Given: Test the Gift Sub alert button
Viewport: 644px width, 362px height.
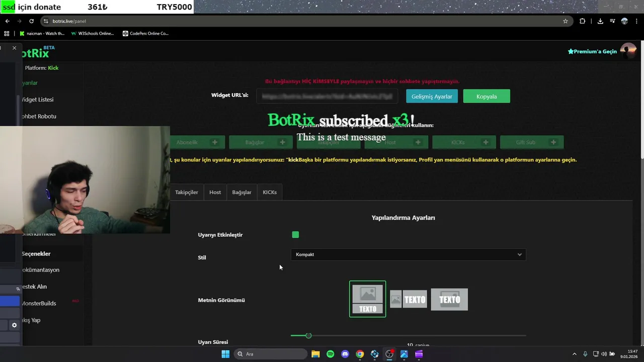Looking at the screenshot, I should (532, 142).
